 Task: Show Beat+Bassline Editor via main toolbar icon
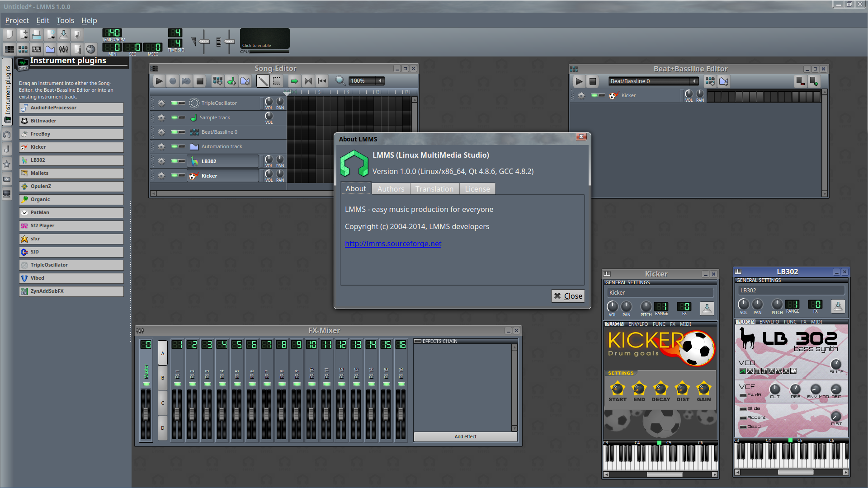point(23,49)
